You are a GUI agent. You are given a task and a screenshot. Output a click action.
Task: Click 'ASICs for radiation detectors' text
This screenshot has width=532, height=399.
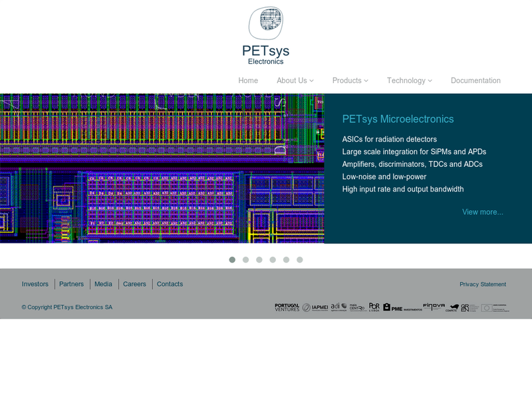pos(390,139)
